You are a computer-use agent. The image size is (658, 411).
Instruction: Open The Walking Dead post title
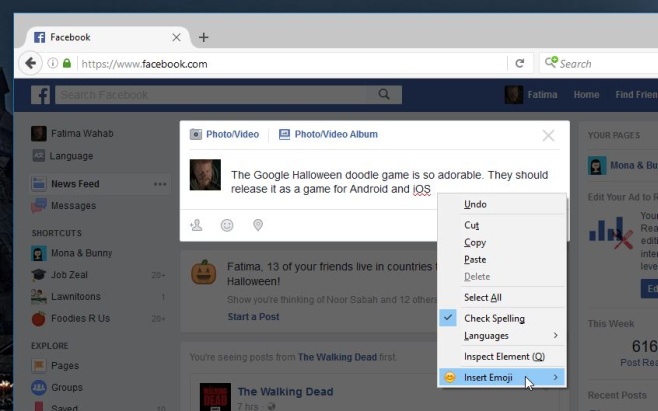click(x=285, y=392)
